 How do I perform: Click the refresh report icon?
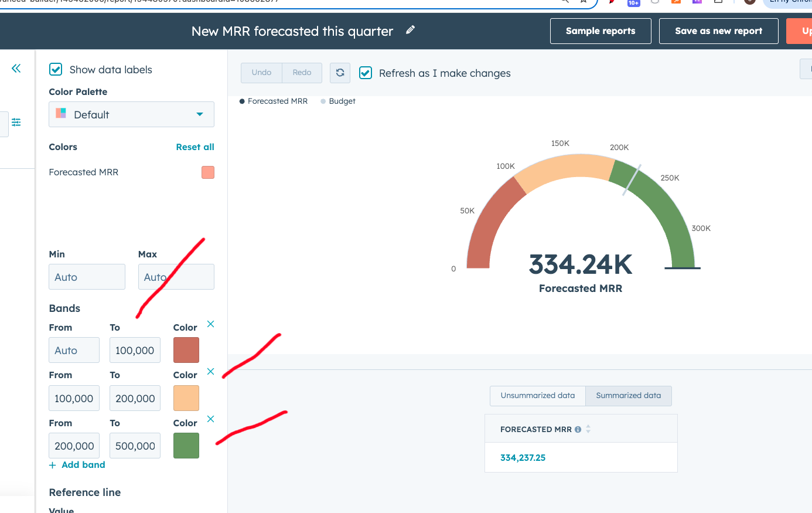point(340,73)
